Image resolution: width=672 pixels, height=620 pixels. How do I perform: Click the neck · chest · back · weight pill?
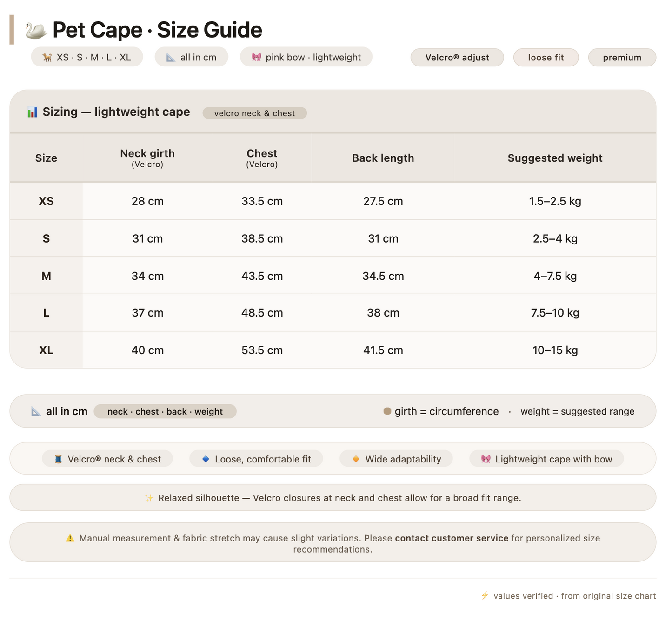pos(165,411)
